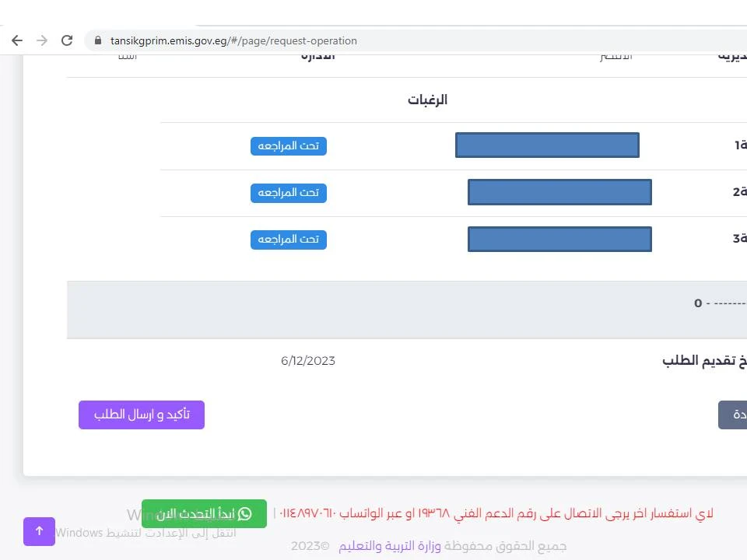The width and height of the screenshot is (747, 560).
Task: Go back with the browser back arrow
Action: pos(17,40)
